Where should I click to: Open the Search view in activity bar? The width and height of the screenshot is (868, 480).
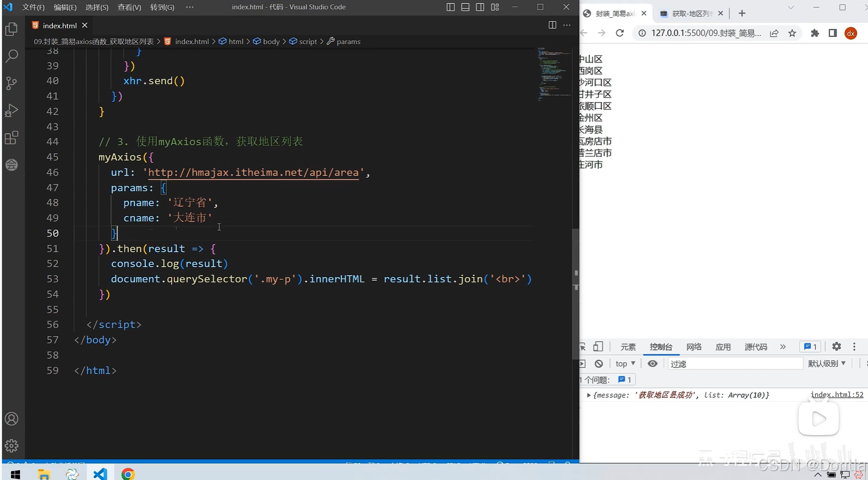(11, 56)
